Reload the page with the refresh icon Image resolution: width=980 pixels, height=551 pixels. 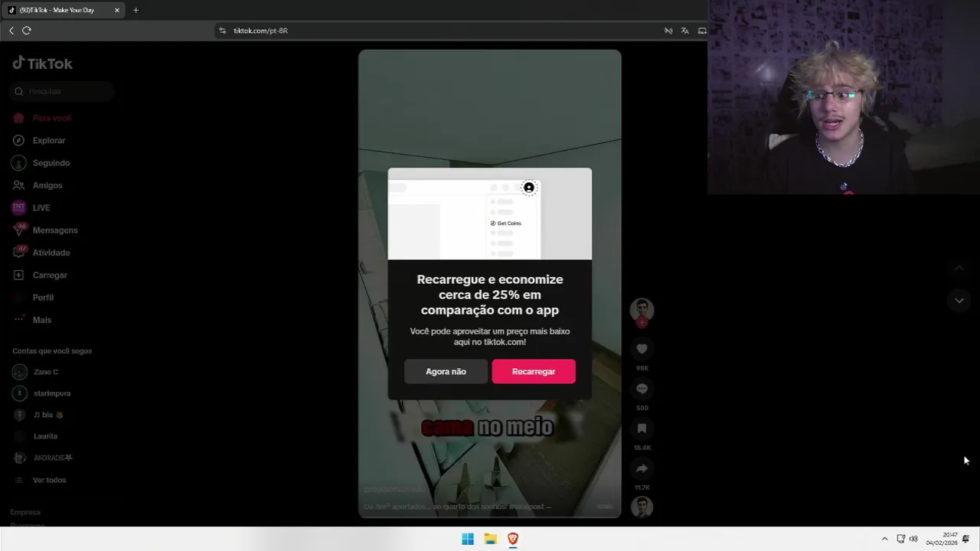[x=27, y=31]
